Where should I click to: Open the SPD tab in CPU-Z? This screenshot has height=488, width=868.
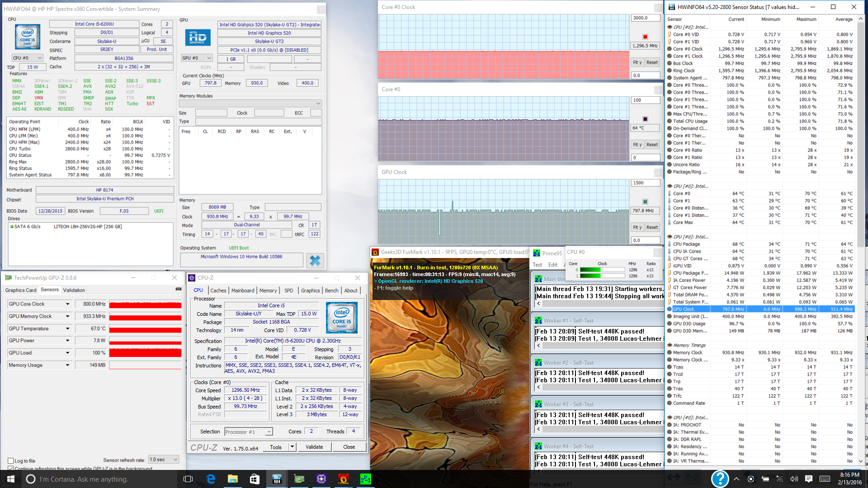(x=289, y=291)
